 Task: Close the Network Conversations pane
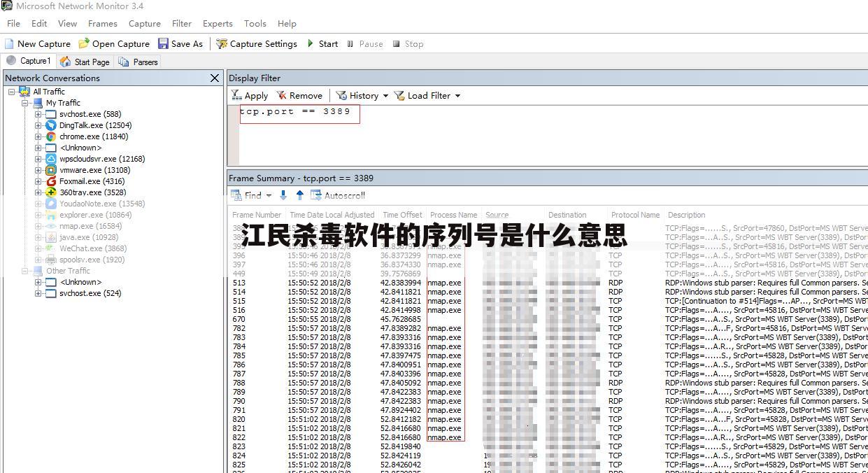(215, 78)
